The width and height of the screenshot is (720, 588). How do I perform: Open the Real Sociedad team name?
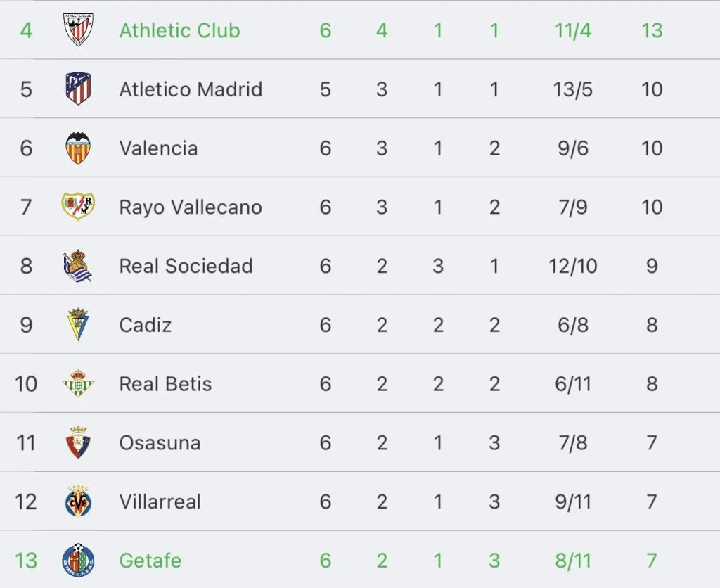coord(186,267)
